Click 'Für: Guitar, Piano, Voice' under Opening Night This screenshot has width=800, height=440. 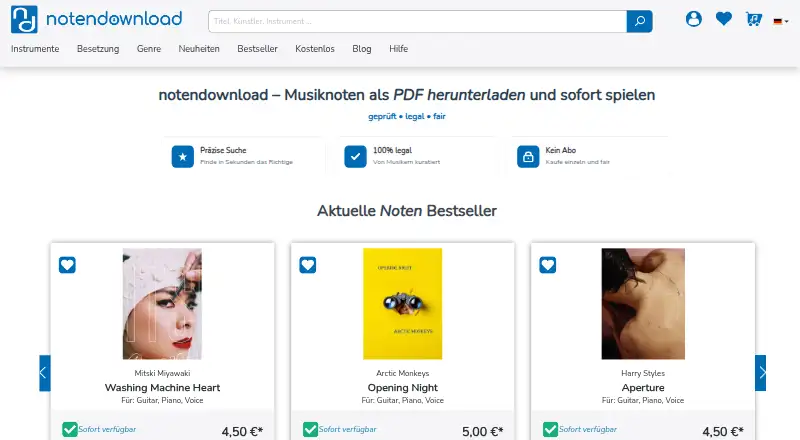coord(403,400)
